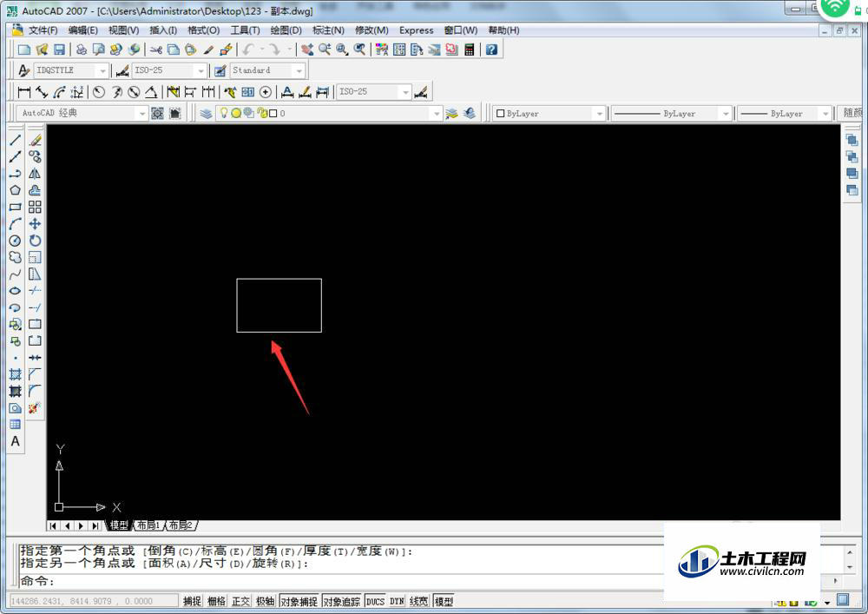Click the 模型 status bar button
This screenshot has width=868, height=614.
point(444,601)
